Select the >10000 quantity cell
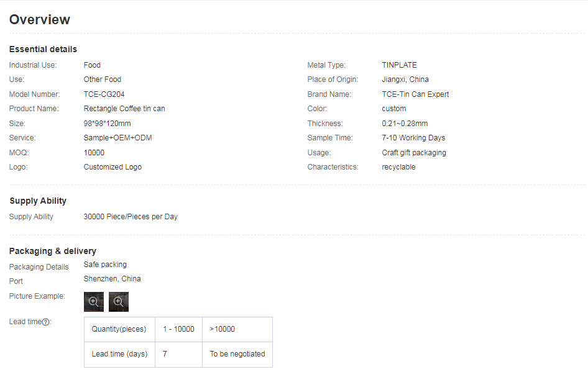The image size is (588, 377). pyautogui.click(x=222, y=329)
